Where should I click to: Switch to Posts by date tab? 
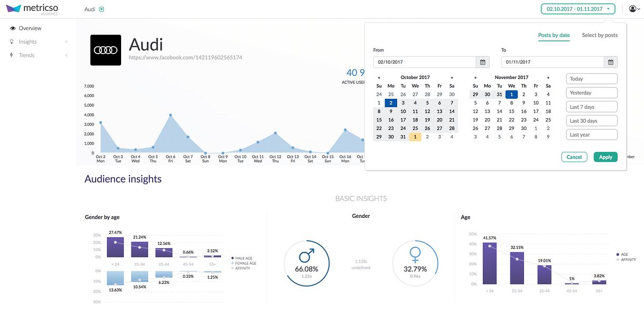click(x=554, y=35)
